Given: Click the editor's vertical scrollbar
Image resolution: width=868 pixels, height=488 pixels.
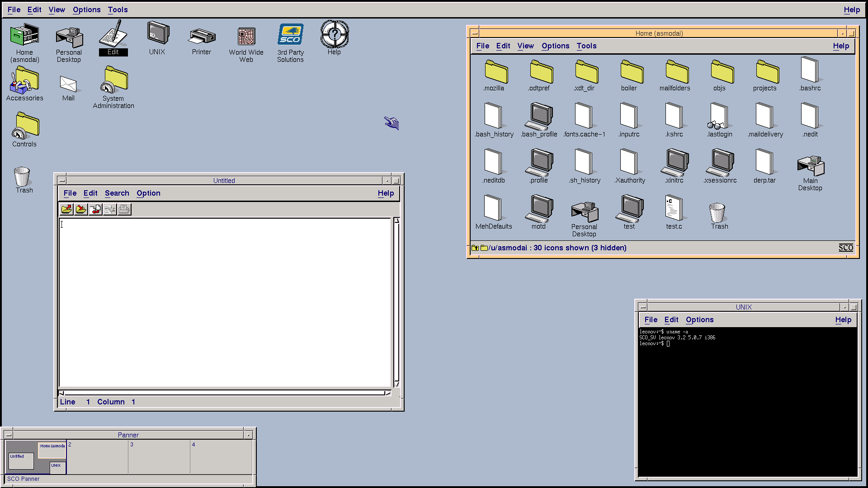Looking at the screenshot, I should [396, 302].
